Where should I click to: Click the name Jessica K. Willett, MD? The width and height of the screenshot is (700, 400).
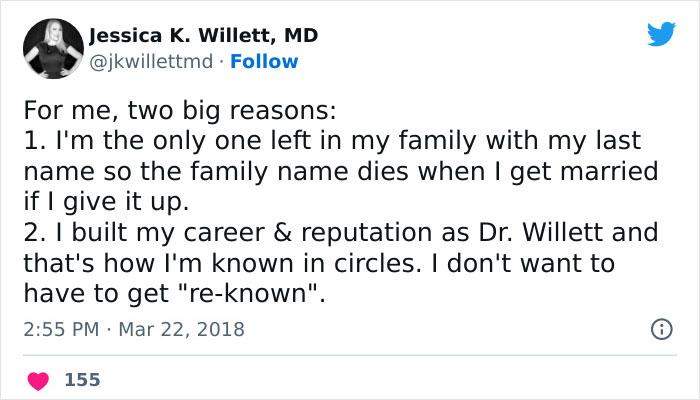[x=204, y=36]
